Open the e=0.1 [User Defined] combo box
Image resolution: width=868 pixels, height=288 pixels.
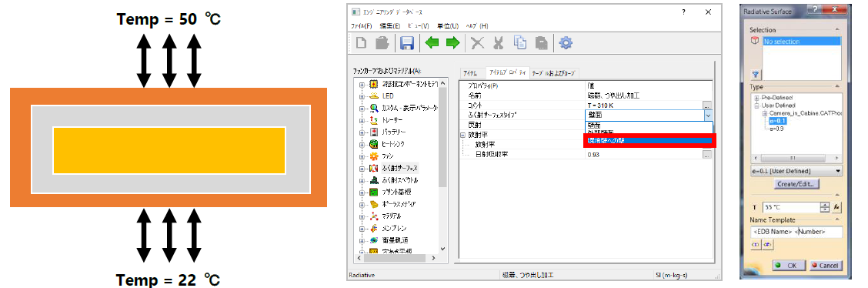[796, 171]
